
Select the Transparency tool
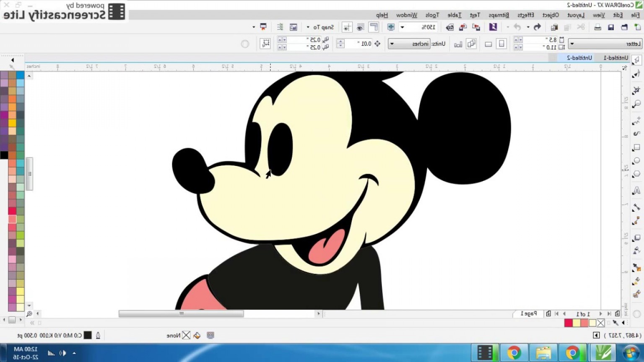point(636,251)
